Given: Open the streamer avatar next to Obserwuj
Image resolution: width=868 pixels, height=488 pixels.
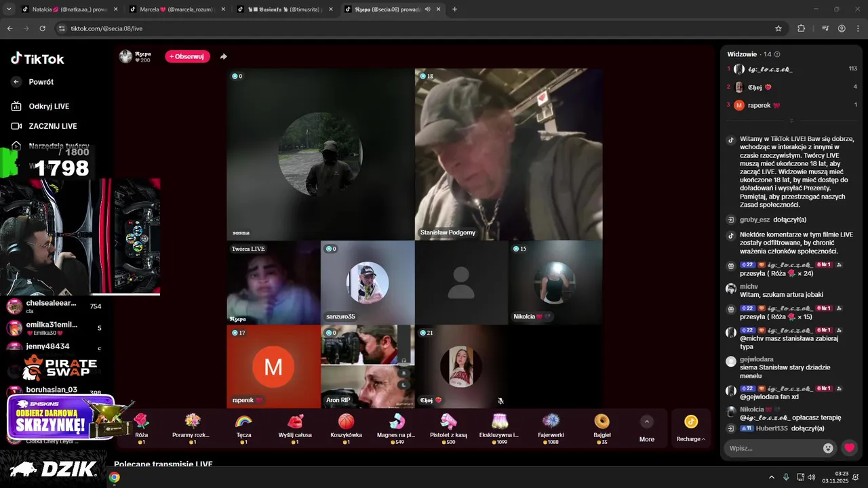Looking at the screenshot, I should point(125,56).
